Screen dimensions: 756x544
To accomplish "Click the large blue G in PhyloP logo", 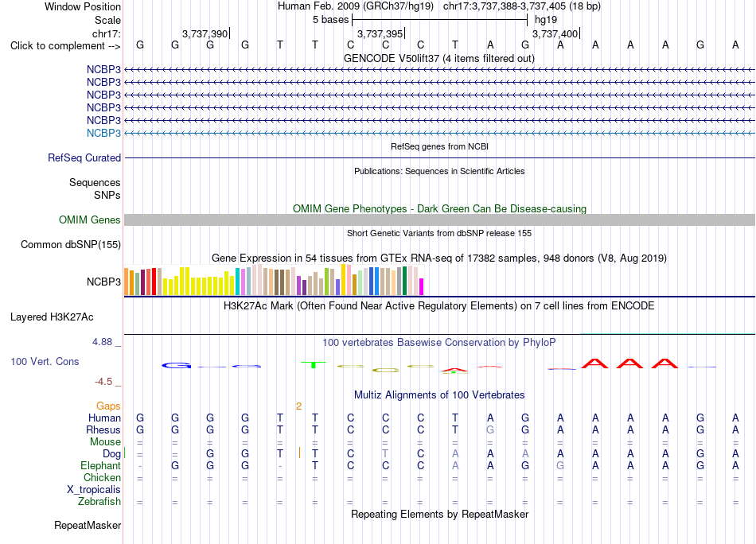I will click(x=176, y=366).
